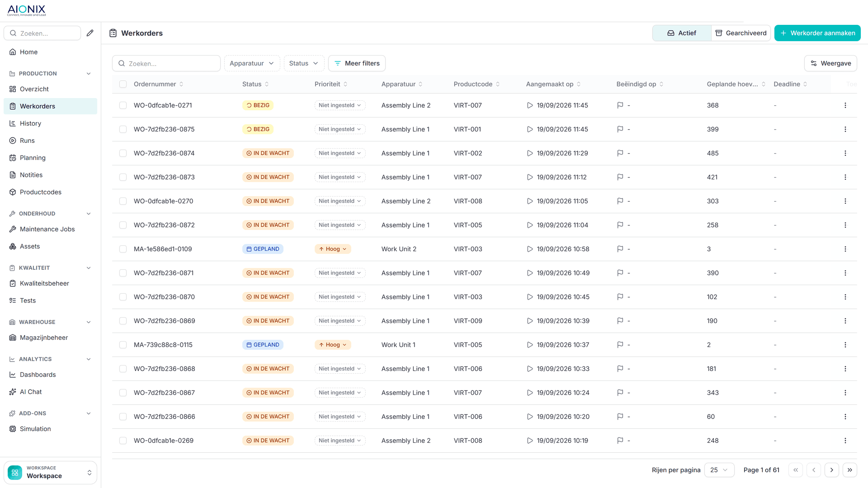Click the Werkorder aanmaken button
The image size is (868, 488).
(817, 33)
